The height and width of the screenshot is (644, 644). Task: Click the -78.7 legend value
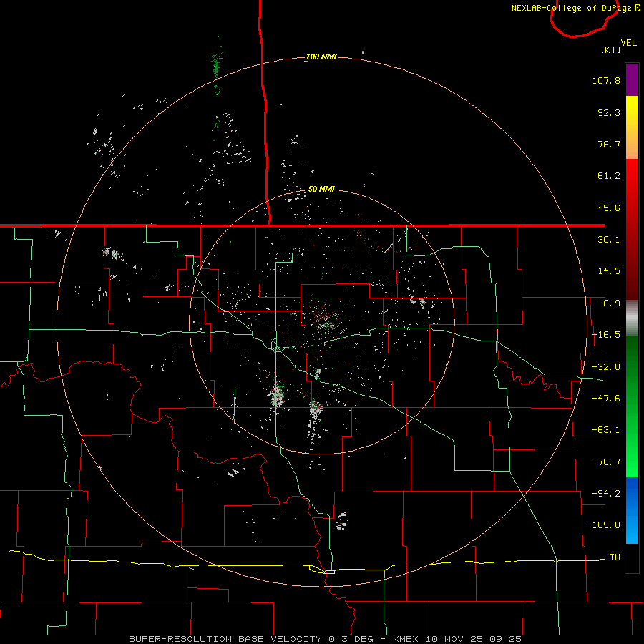pyautogui.click(x=606, y=462)
